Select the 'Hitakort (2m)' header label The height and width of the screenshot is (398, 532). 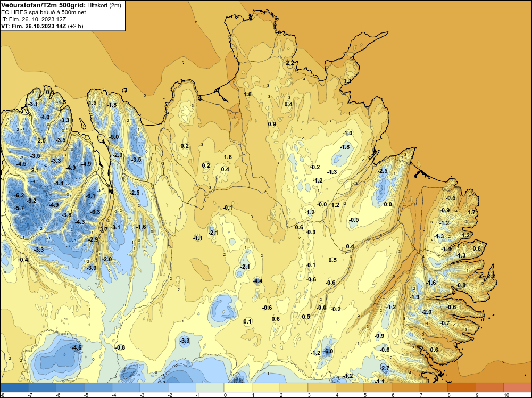[x=104, y=5]
